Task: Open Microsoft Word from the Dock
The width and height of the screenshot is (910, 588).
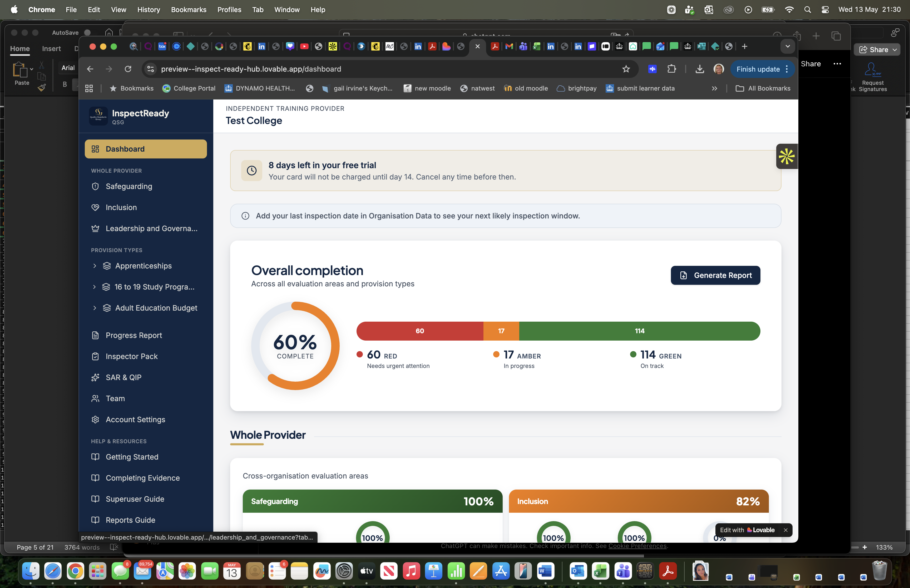Action: pos(545,571)
